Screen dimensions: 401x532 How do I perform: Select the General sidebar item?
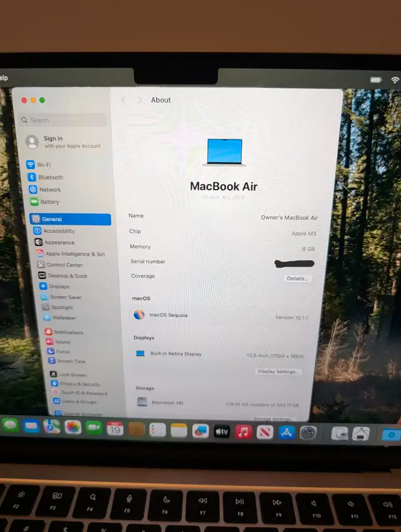click(x=70, y=219)
